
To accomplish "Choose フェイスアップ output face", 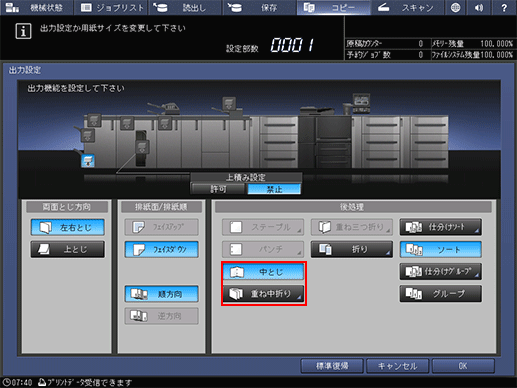I will coord(161,227).
